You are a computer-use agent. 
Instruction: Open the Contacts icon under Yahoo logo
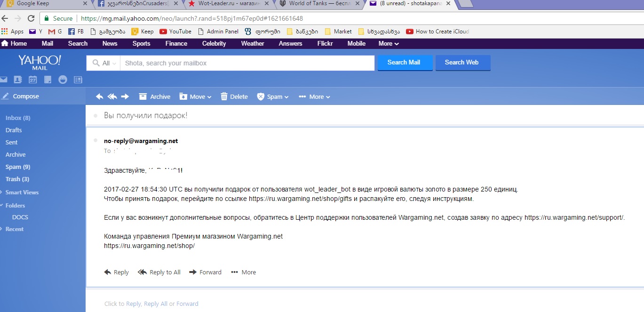[18, 80]
